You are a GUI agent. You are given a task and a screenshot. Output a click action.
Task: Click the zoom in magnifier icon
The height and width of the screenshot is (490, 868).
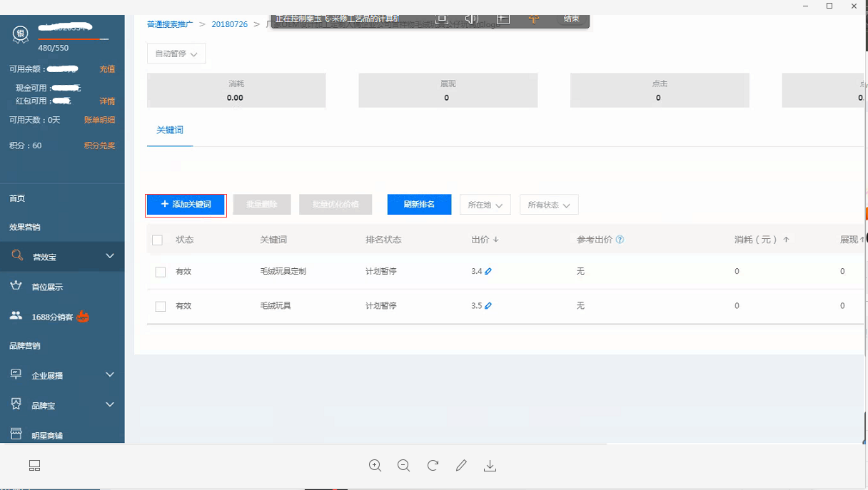click(375, 466)
